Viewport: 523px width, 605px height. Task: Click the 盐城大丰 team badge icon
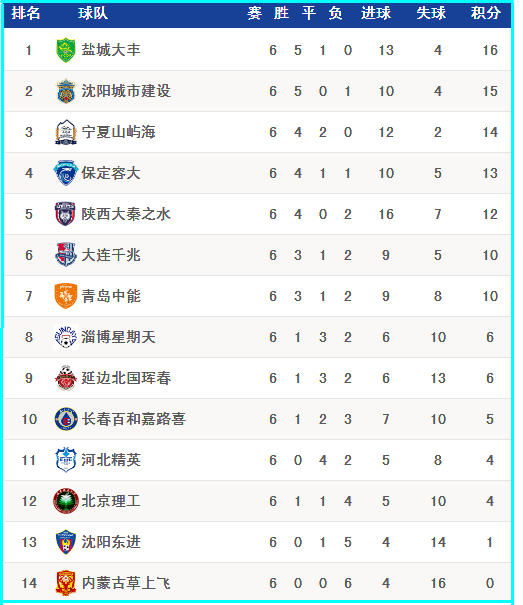(x=66, y=50)
